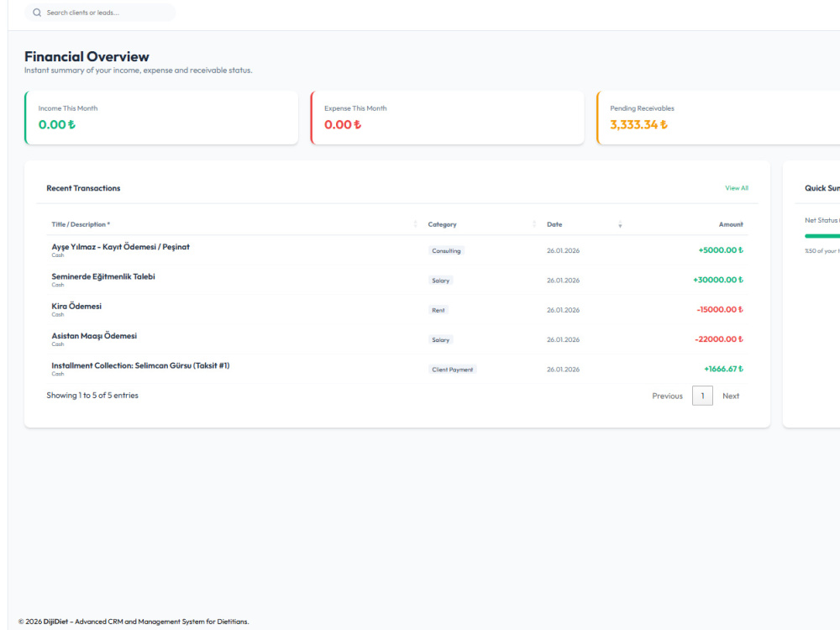Click the Rent category tag
Image resolution: width=840 pixels, height=630 pixels.
(x=438, y=310)
